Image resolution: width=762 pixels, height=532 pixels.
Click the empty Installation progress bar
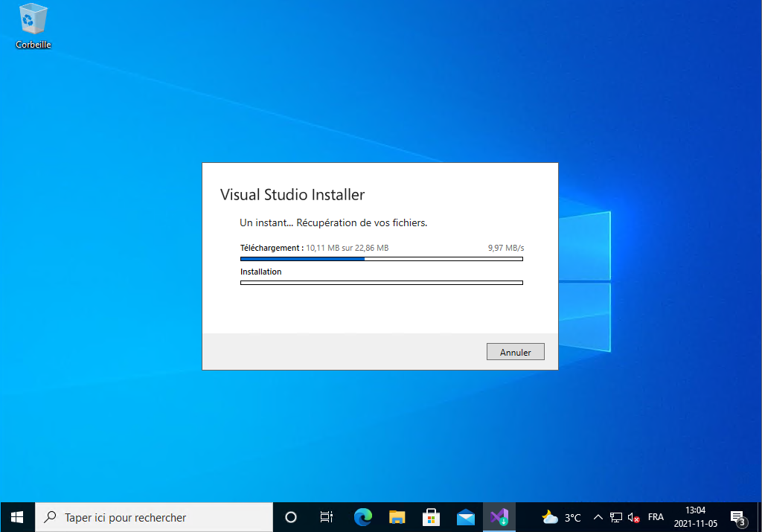[382, 283]
